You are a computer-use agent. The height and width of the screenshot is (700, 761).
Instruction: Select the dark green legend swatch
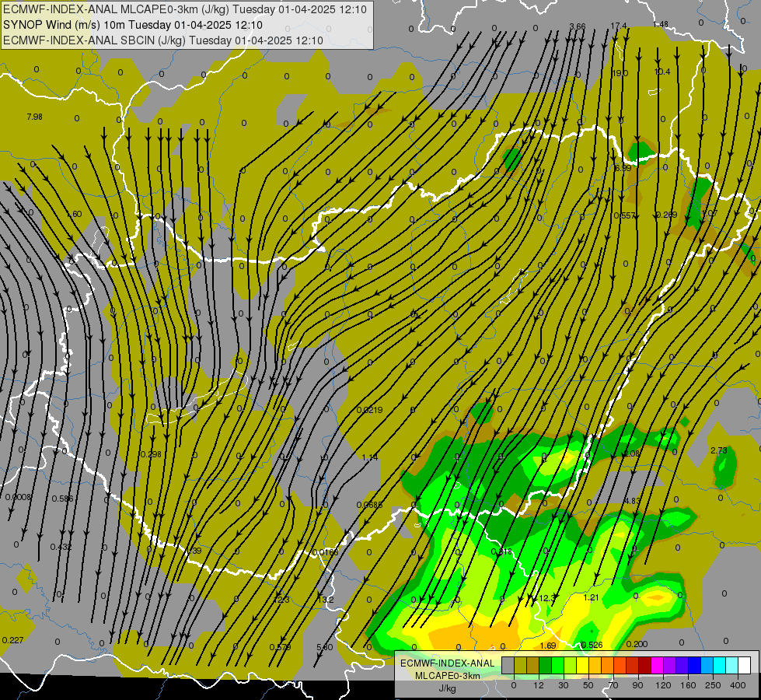tap(546, 665)
